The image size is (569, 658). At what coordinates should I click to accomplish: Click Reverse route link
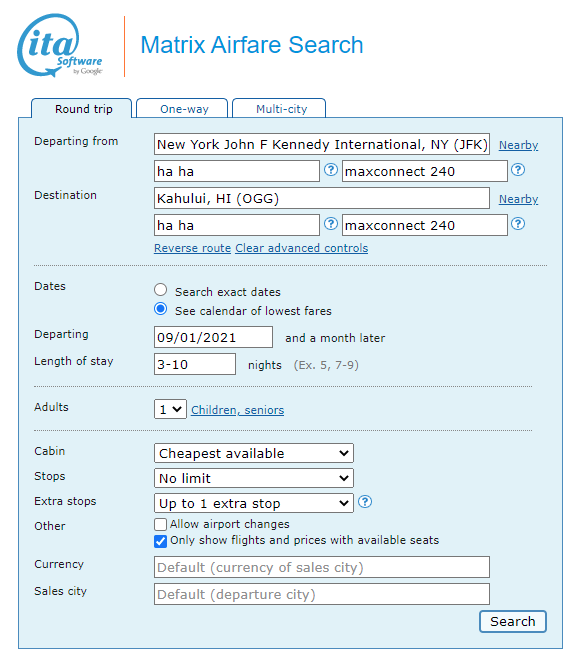193,248
